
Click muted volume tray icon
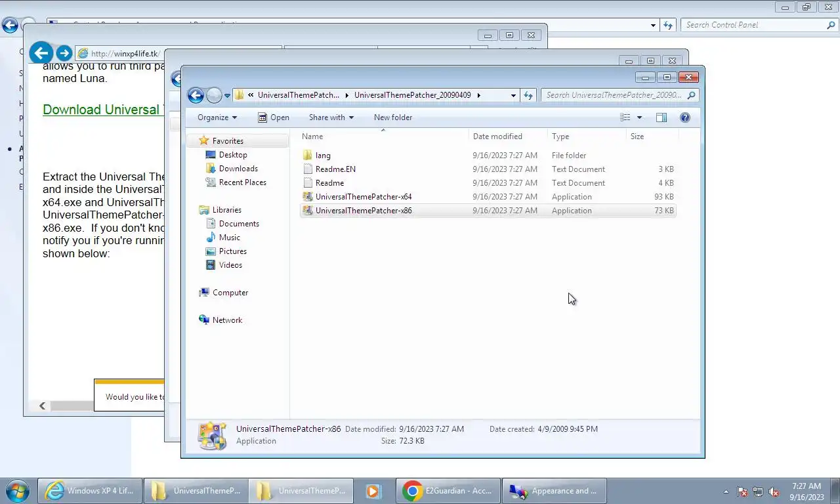point(774,492)
